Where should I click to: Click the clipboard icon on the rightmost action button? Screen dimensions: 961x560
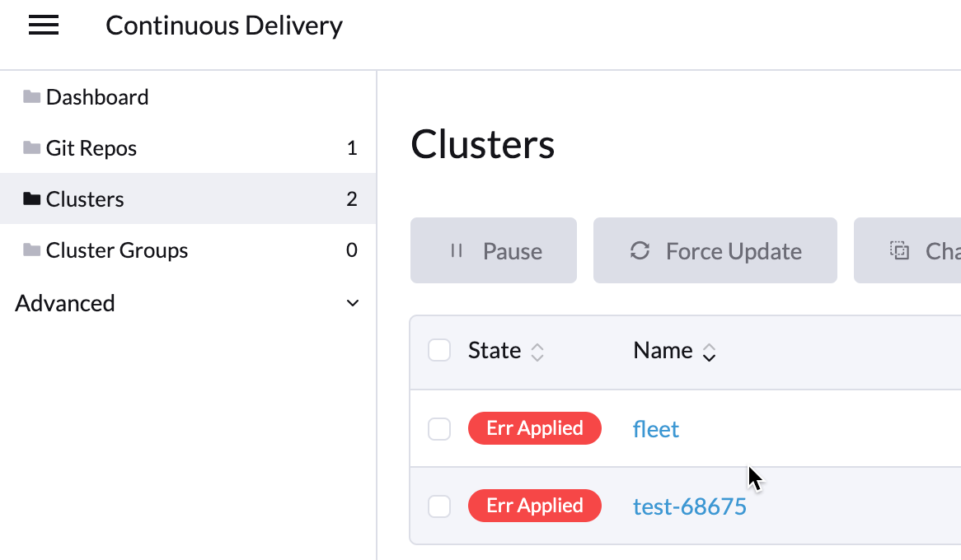click(899, 250)
